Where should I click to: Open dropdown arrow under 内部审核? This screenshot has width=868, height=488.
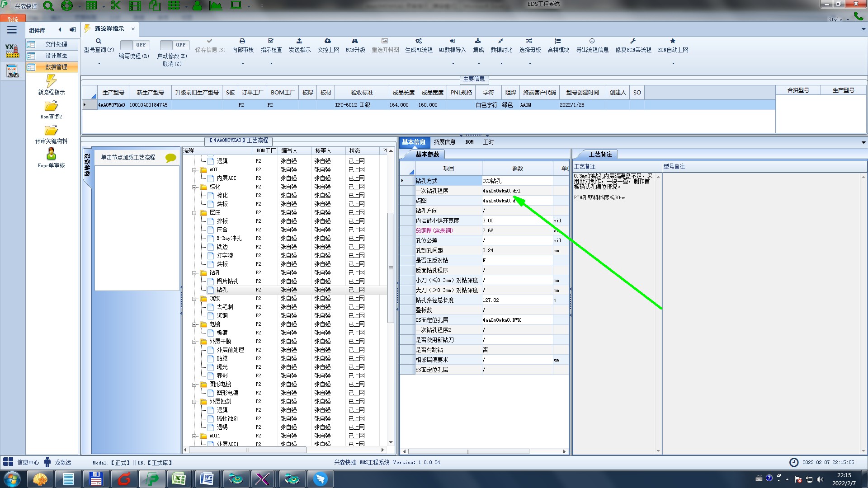(243, 63)
